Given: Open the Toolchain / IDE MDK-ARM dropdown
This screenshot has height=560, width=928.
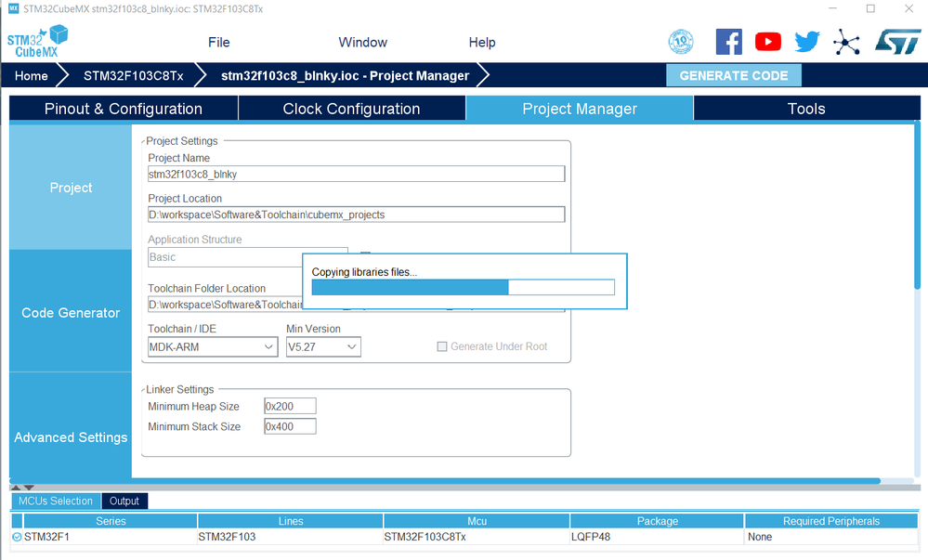Looking at the screenshot, I should (x=213, y=347).
